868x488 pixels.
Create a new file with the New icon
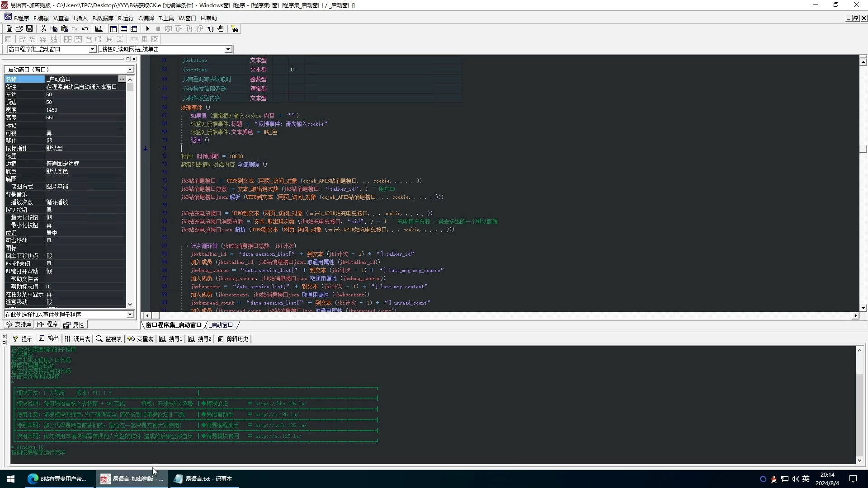9,29
